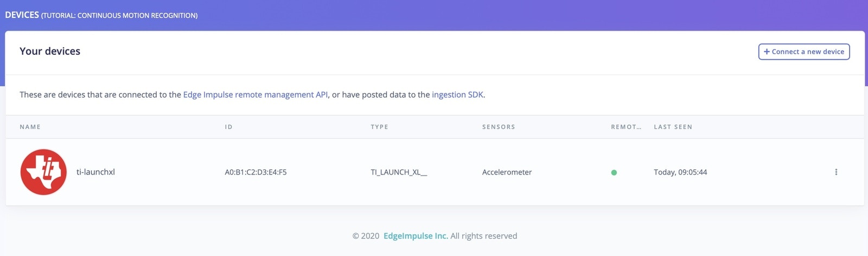Click Connect a new device button

(x=803, y=52)
